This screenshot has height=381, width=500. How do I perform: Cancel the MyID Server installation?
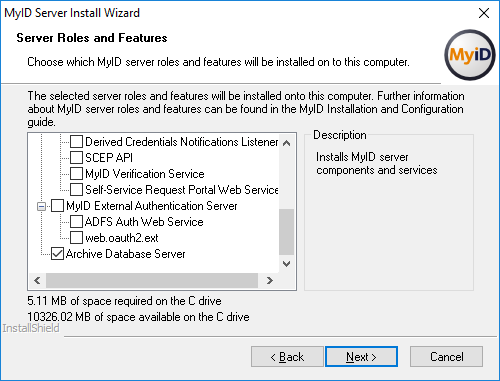click(446, 357)
